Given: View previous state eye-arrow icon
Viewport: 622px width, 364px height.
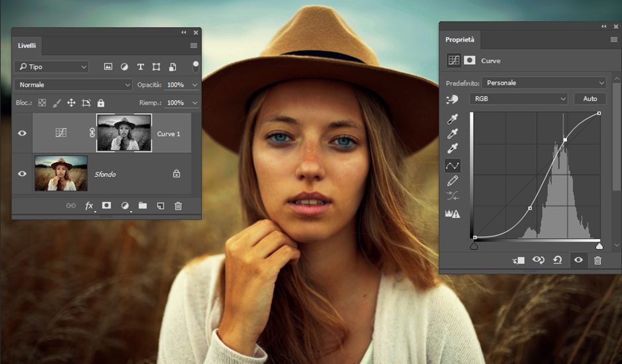Looking at the screenshot, I should [539, 260].
